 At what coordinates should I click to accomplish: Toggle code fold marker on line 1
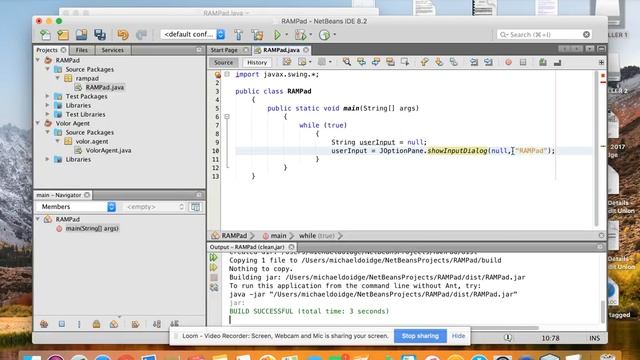(x=227, y=74)
